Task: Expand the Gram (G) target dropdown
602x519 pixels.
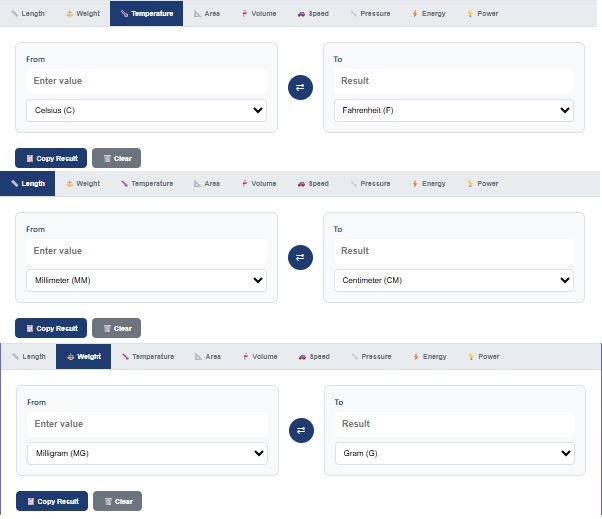Action: 454,453
